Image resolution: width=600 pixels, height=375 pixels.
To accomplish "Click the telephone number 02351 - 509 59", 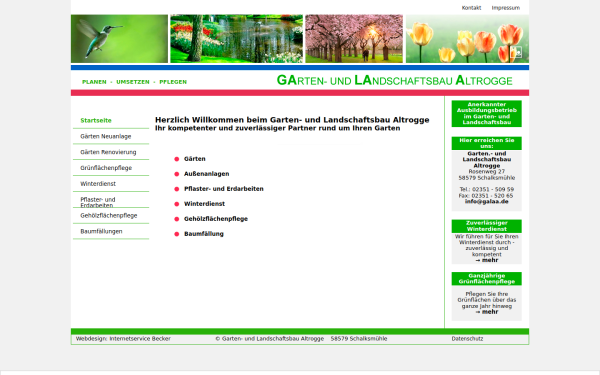I will coord(493,189).
